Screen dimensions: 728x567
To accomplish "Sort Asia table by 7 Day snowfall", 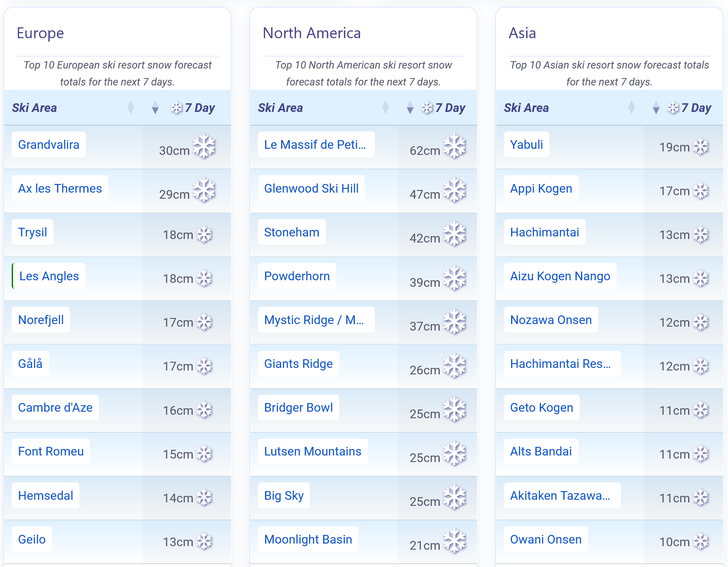I will pyautogui.click(x=656, y=108).
